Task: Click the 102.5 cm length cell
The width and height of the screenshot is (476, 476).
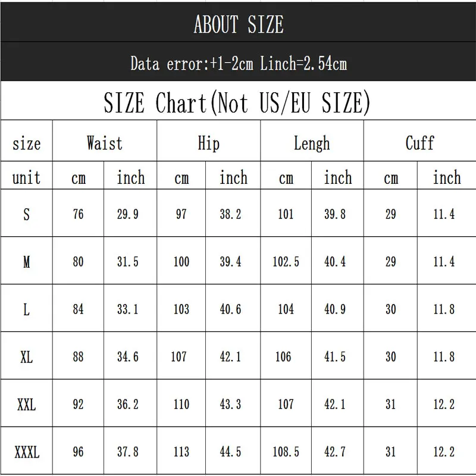Action: (x=286, y=262)
